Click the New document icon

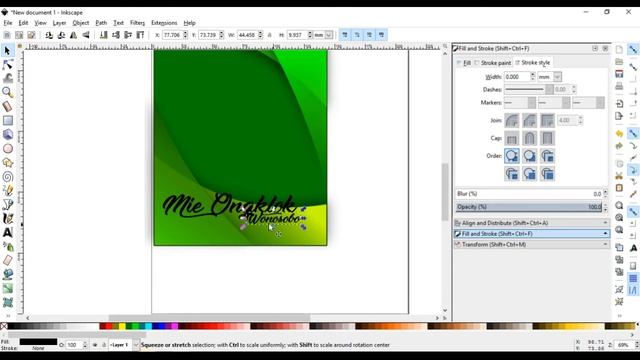[619, 49]
